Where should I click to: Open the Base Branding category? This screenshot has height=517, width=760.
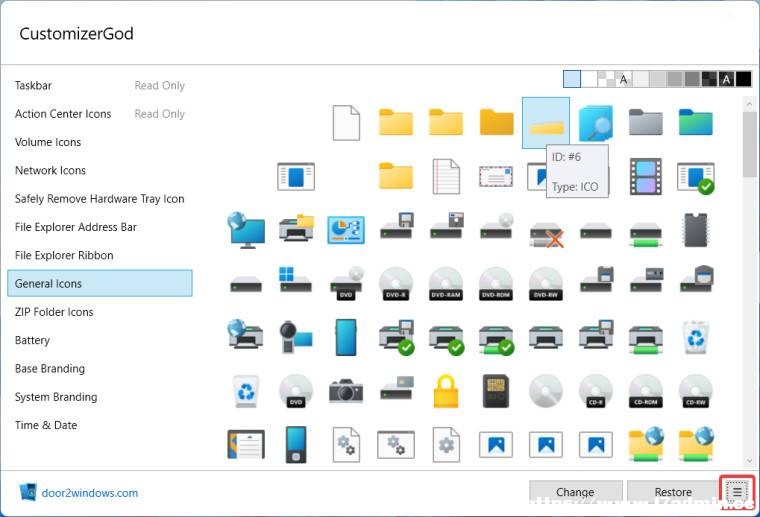point(100,369)
